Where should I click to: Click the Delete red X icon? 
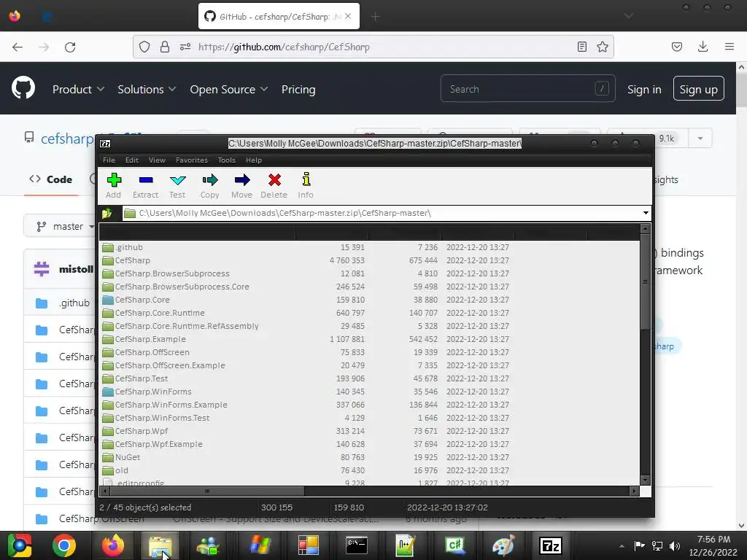274,185
